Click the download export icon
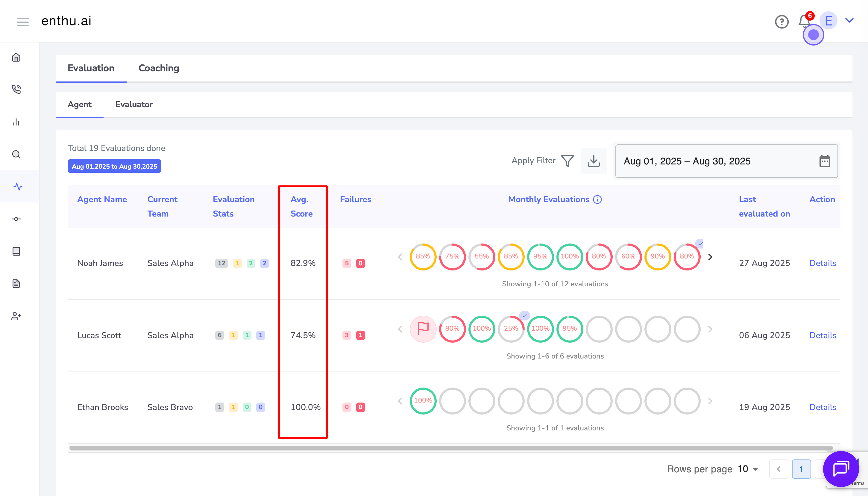 (594, 161)
